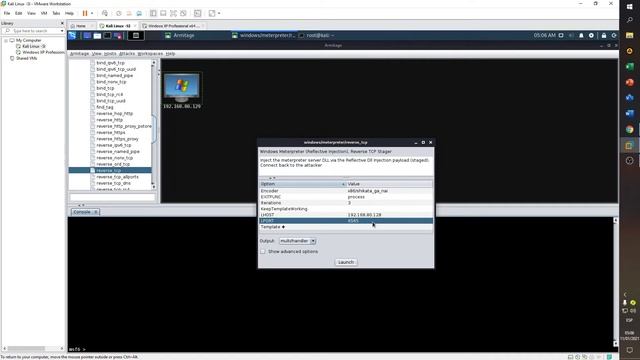
Task: Open the Output multi/handler dropdown
Action: coord(298,241)
